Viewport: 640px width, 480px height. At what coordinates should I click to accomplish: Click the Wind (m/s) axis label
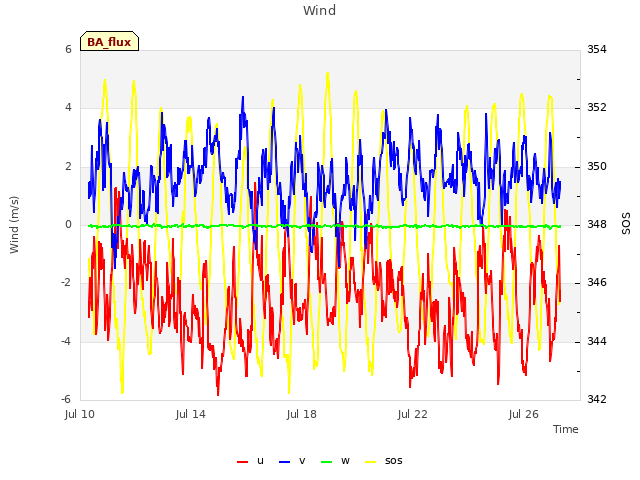(14, 225)
